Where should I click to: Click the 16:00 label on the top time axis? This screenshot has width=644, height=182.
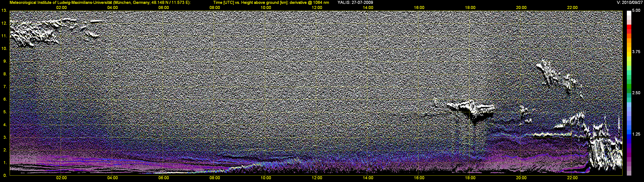(419, 8)
